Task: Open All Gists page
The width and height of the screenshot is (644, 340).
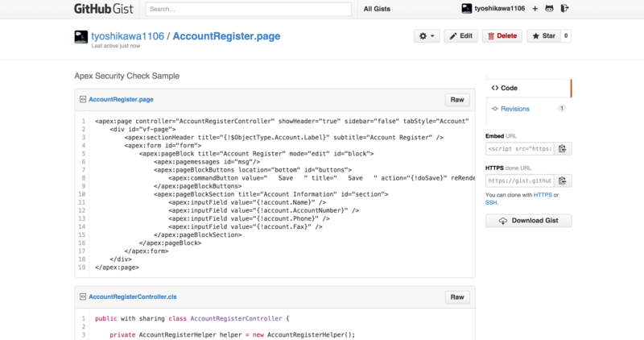Action: click(x=377, y=9)
